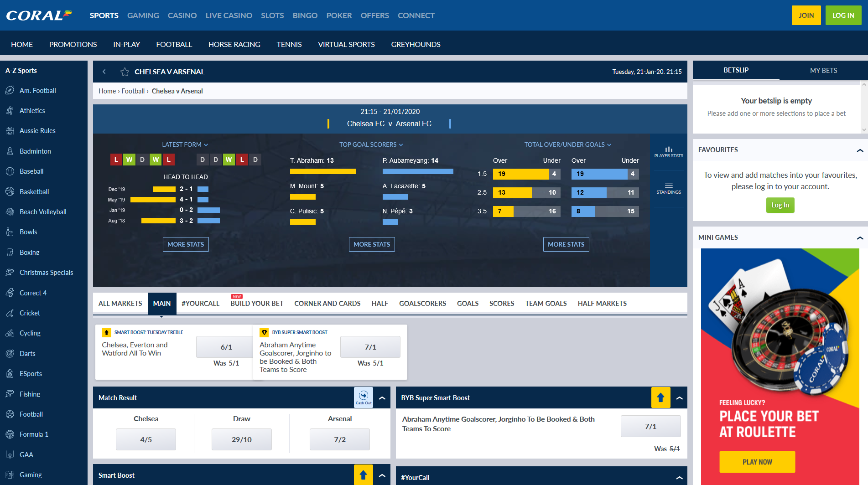Screen dimensions: 868x485
Task: Click the Fishing sidebar icon
Action: 10,394
